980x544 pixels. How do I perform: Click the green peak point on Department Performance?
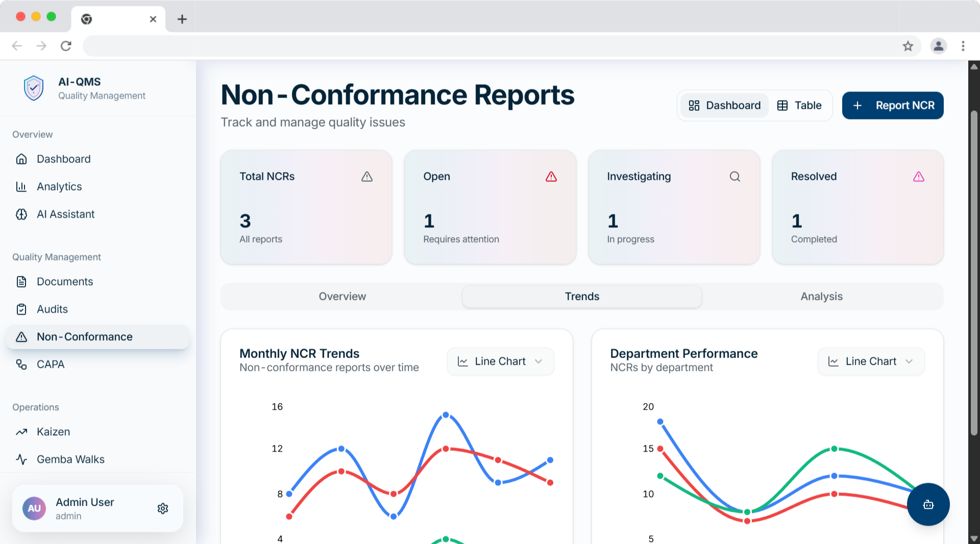[834, 448]
